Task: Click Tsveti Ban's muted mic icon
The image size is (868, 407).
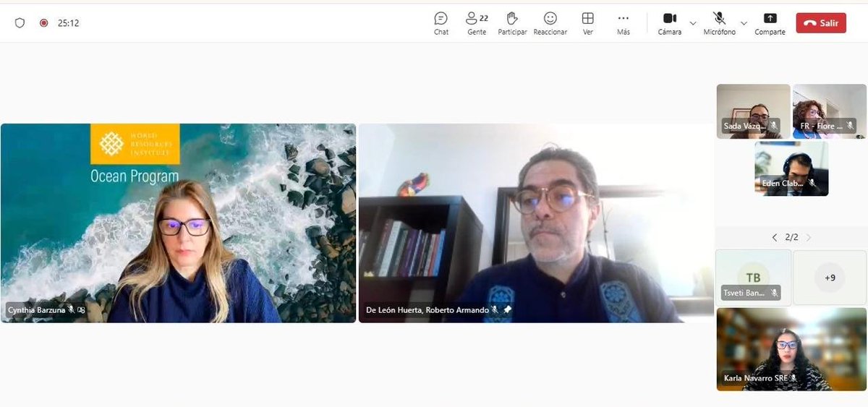Action: coord(775,293)
